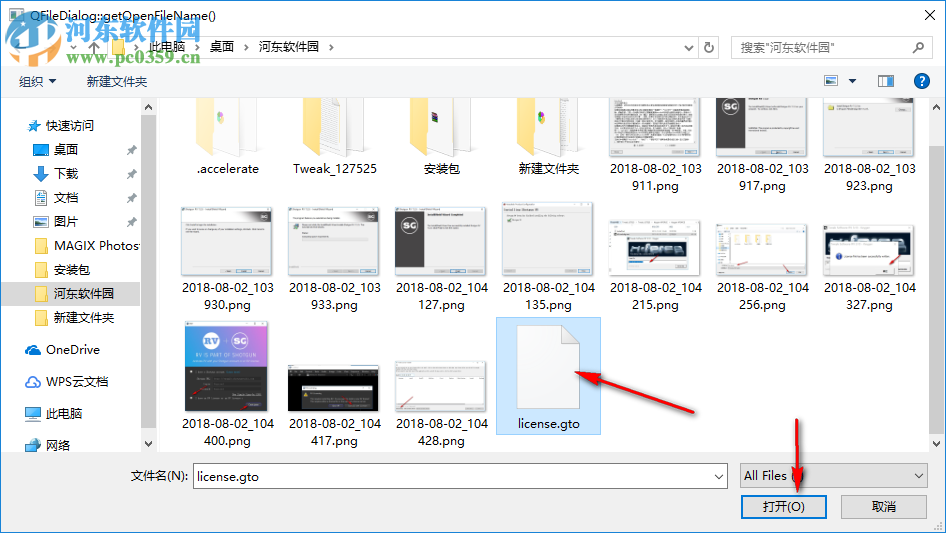Select 安装包 in navigation pane
The width and height of the screenshot is (946, 533).
coord(71,270)
